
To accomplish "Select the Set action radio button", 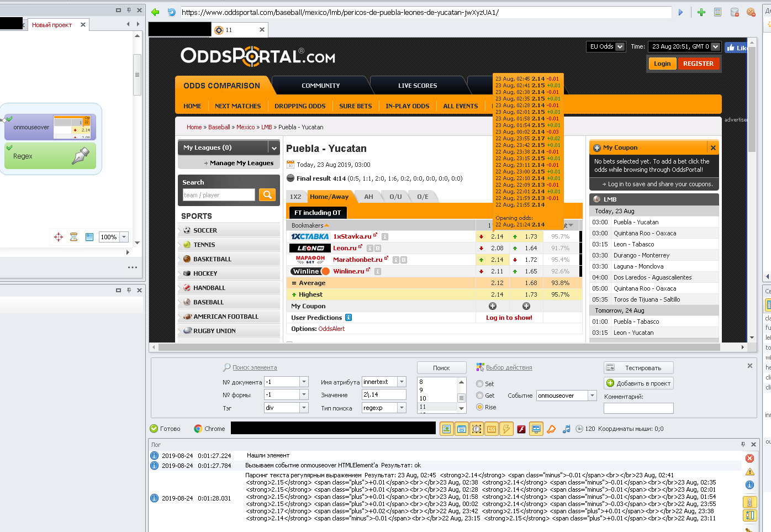I will (x=479, y=384).
